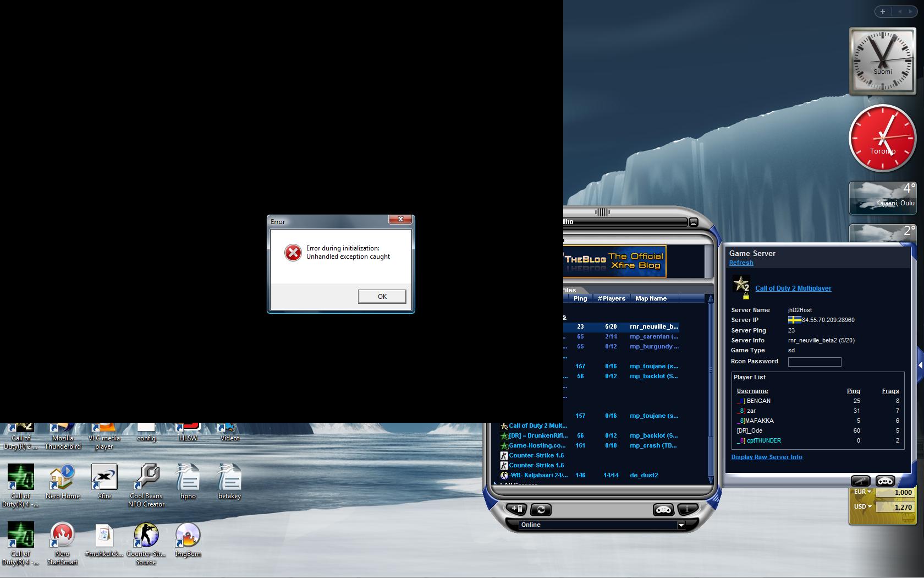Open the ImgBurn desktop shortcut
This screenshot has width=924, height=578.
tap(188, 540)
